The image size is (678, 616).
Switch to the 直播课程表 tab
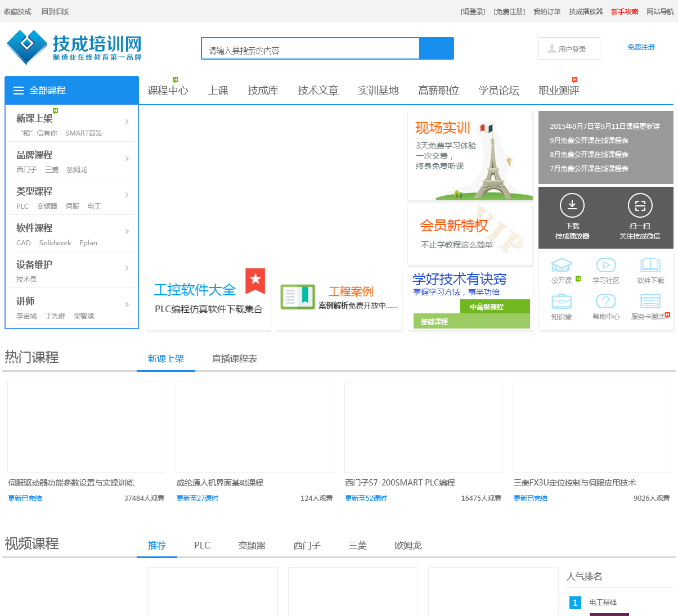coord(235,359)
